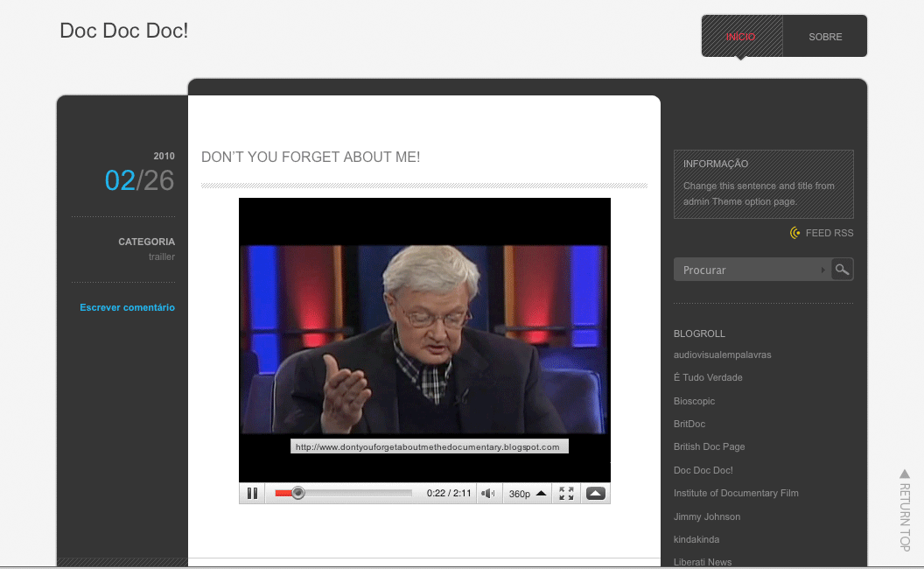Open Doc Doc Doc! blogroll link
This screenshot has width=924, height=569.
pos(703,471)
